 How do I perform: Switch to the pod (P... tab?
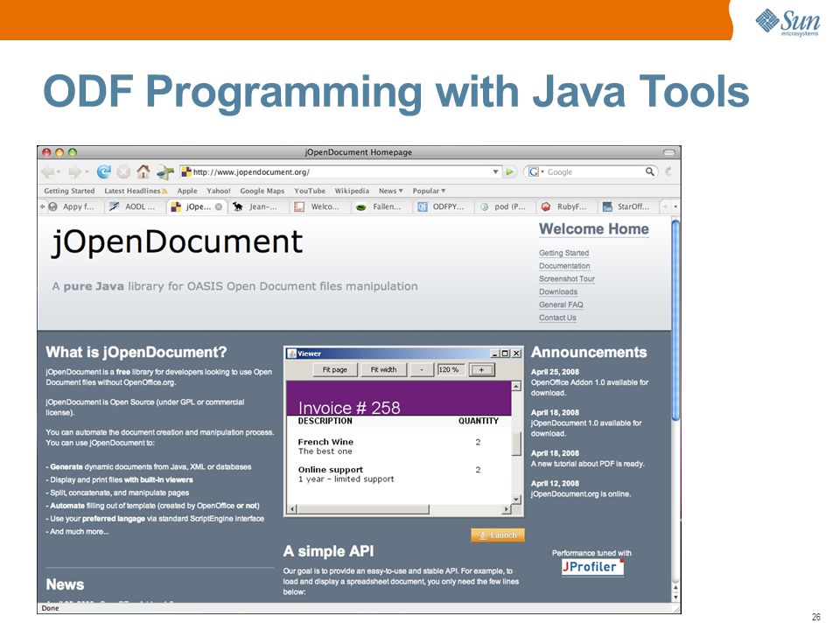[x=505, y=206]
